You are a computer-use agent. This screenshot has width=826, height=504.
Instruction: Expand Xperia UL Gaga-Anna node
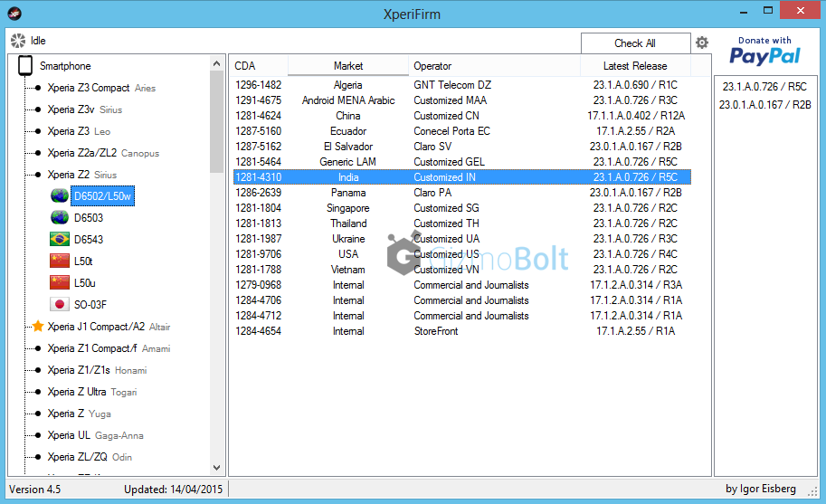(95, 435)
